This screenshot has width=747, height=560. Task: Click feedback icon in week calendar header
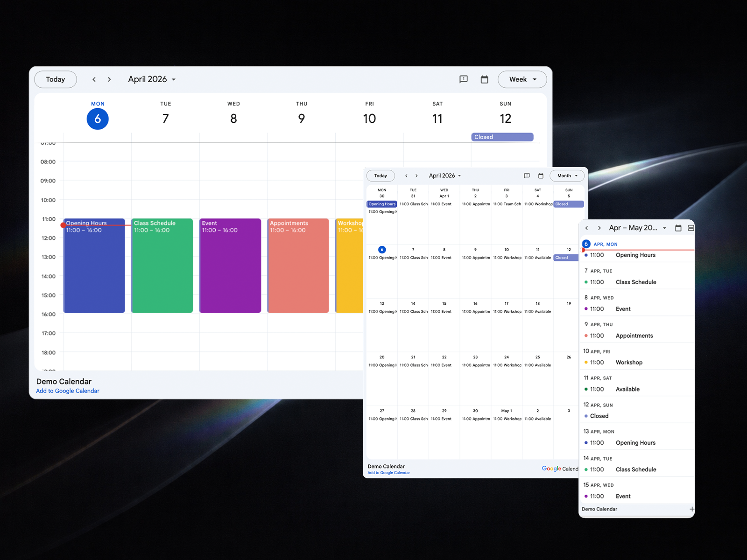tap(464, 79)
